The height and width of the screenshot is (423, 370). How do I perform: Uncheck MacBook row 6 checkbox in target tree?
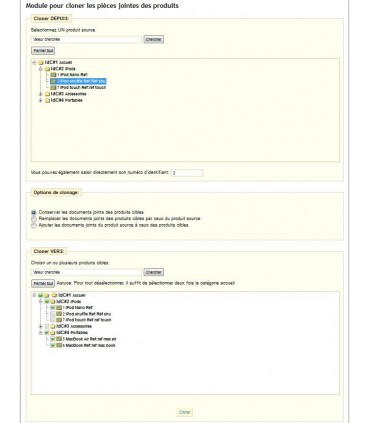click(53, 345)
